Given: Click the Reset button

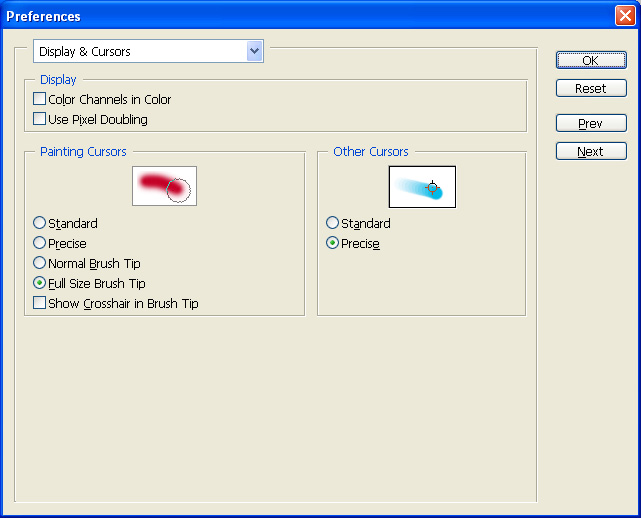Looking at the screenshot, I should (591, 88).
